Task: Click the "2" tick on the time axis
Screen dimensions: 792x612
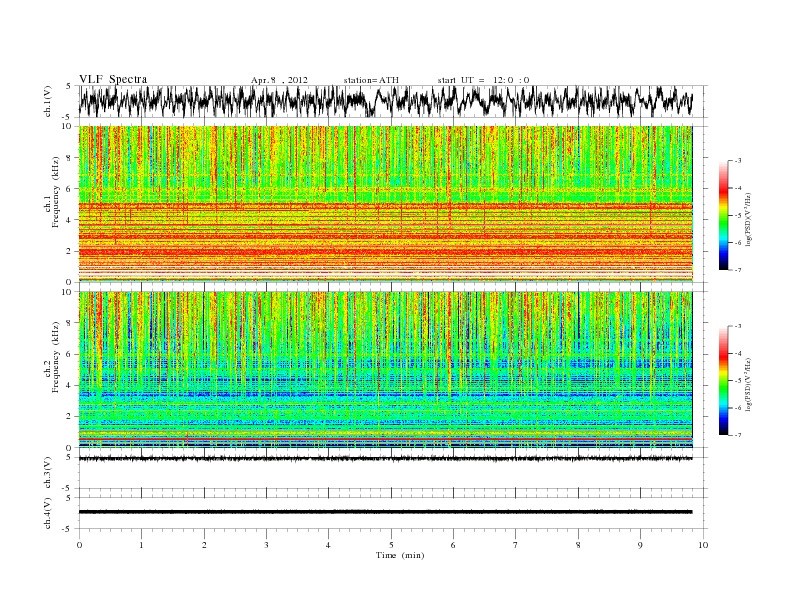Action: click(x=204, y=545)
